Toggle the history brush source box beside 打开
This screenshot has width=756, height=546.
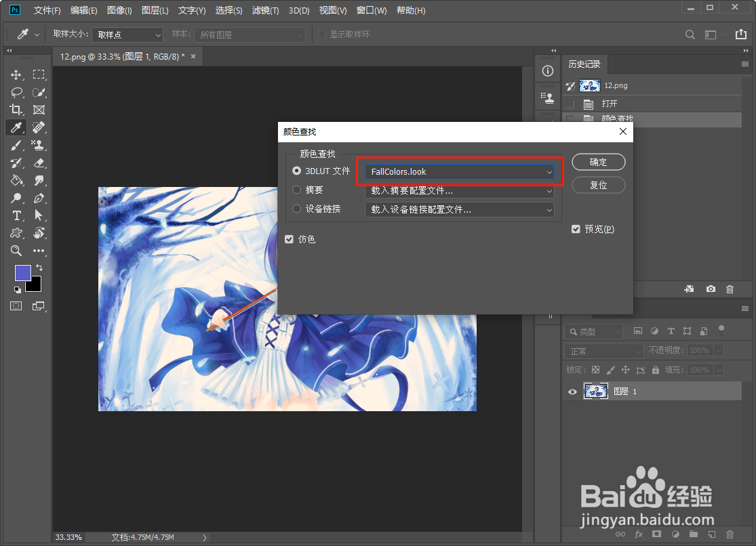(x=570, y=104)
